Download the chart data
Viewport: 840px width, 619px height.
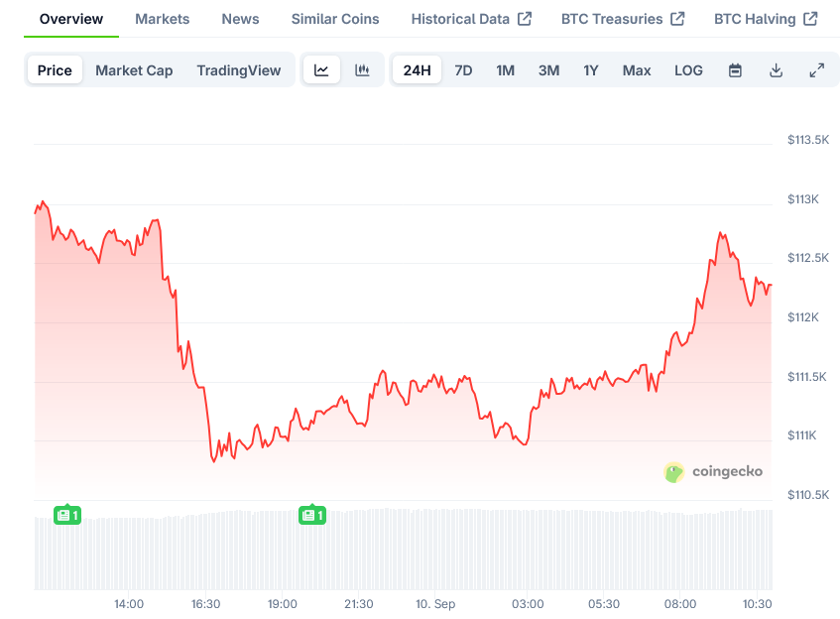(x=776, y=70)
